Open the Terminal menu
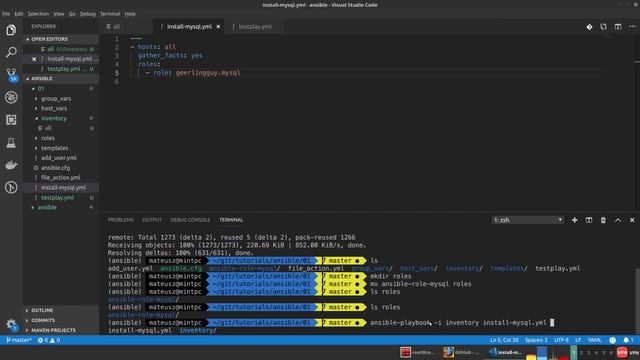 click(110, 14)
